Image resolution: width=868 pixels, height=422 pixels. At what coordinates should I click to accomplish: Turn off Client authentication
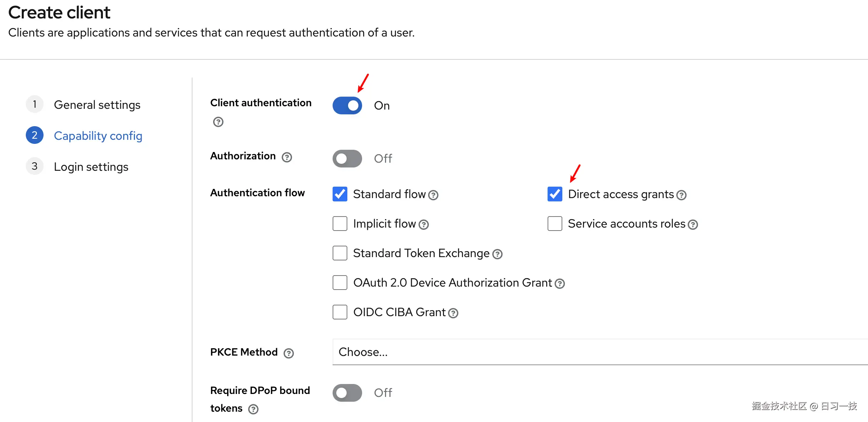click(347, 105)
